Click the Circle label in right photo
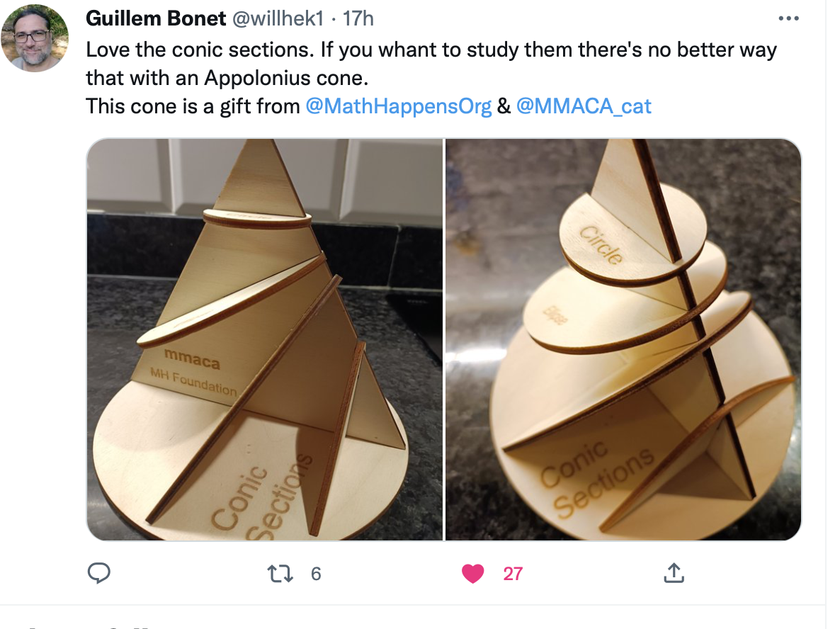Screen dimensions: 840x629 601,245
